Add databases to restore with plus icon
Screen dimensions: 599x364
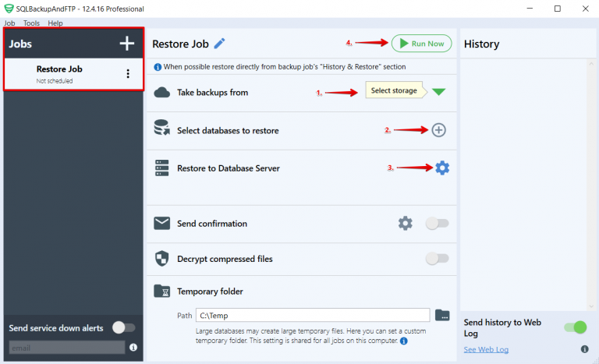click(439, 130)
